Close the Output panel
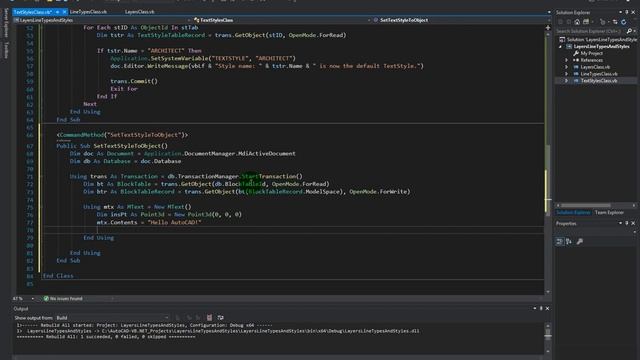This screenshot has width=640, height=360. click(548, 309)
